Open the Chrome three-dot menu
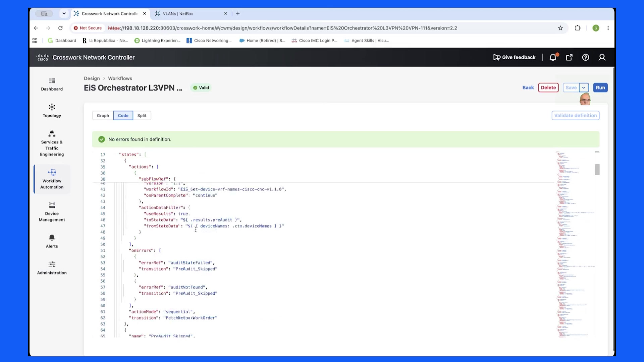This screenshot has width=644, height=362. coord(608,28)
